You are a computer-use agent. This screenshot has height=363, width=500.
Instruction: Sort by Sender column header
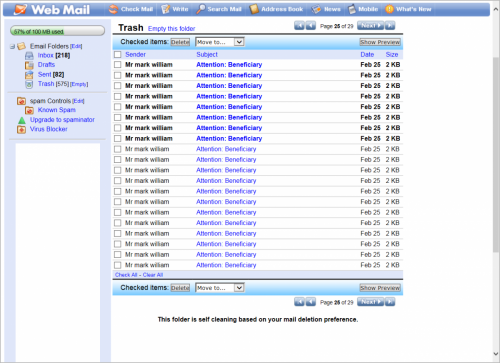click(135, 54)
